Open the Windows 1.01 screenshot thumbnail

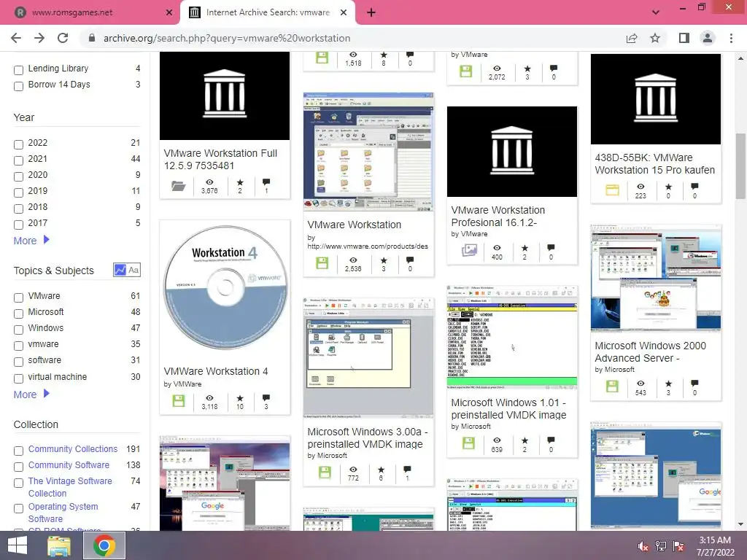[512, 338]
